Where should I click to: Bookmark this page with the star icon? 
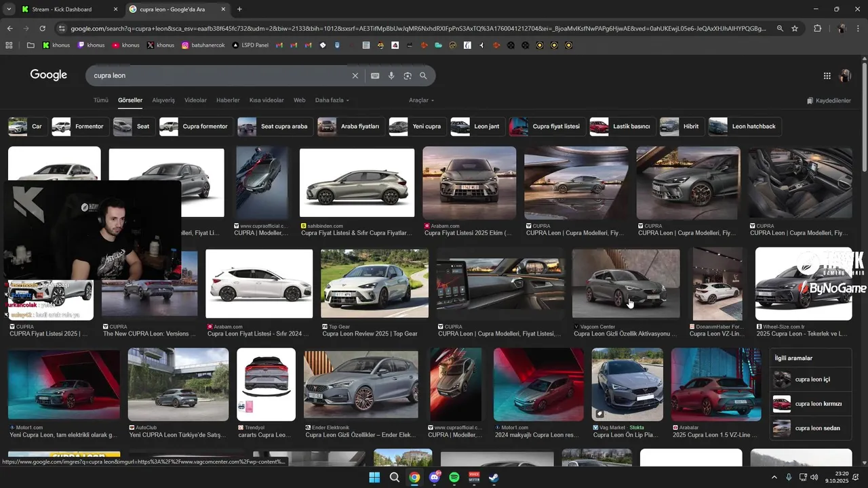(x=795, y=28)
